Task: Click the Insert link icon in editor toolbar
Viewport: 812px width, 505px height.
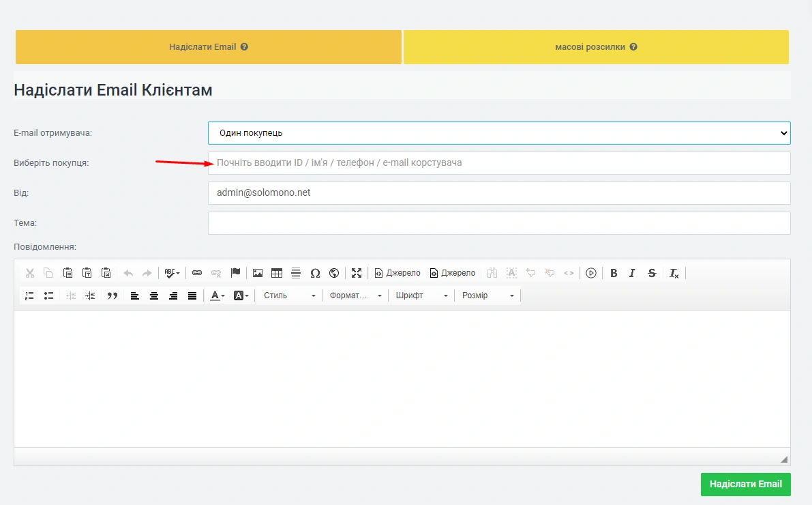Action: click(x=197, y=273)
